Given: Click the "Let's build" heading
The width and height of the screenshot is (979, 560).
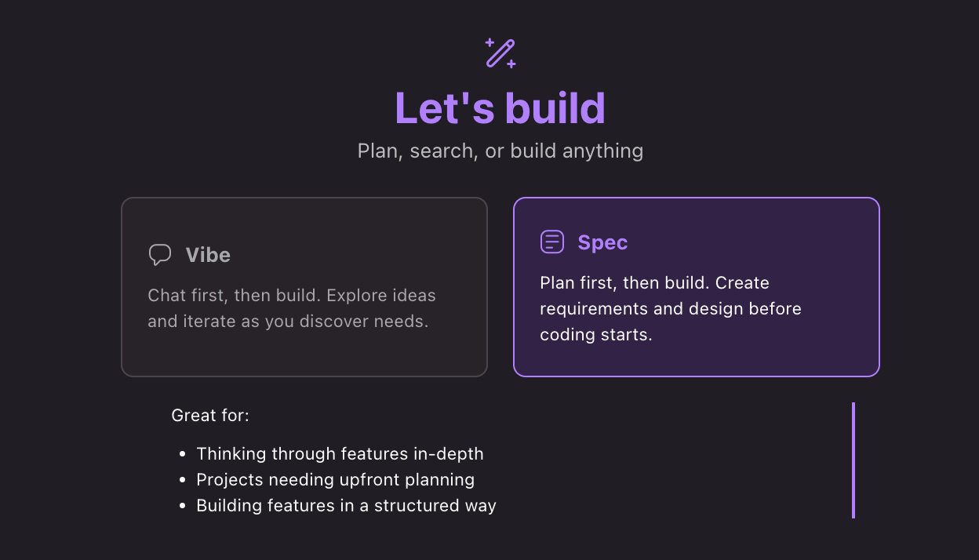Looking at the screenshot, I should [500, 107].
